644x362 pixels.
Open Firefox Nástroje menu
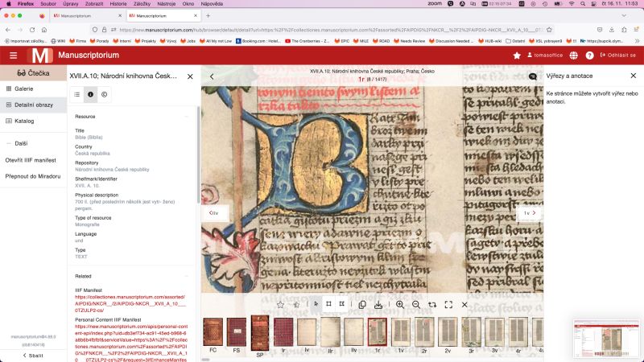(167, 4)
